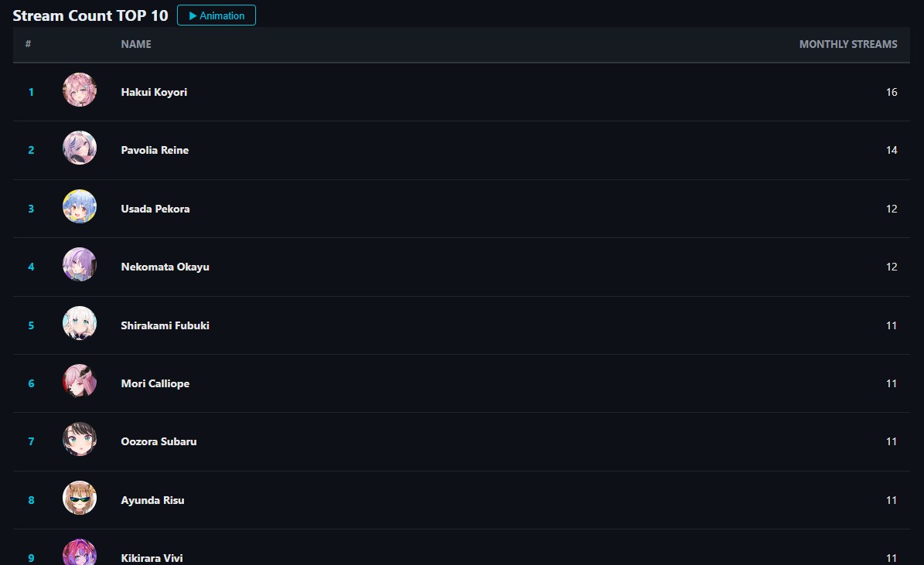Image resolution: width=924 pixels, height=565 pixels.
Task: Open Kikirara Vivi's avatar thumbnail
Action: pyautogui.click(x=80, y=553)
